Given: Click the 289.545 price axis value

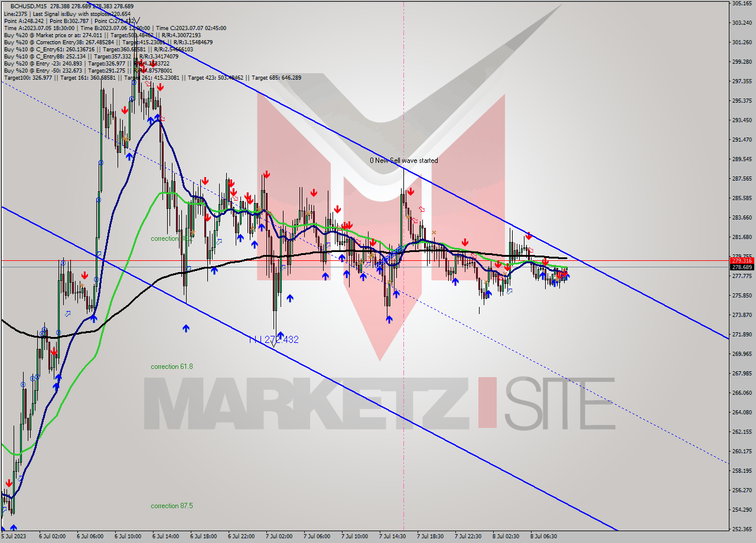Looking at the screenshot, I should [742, 159].
